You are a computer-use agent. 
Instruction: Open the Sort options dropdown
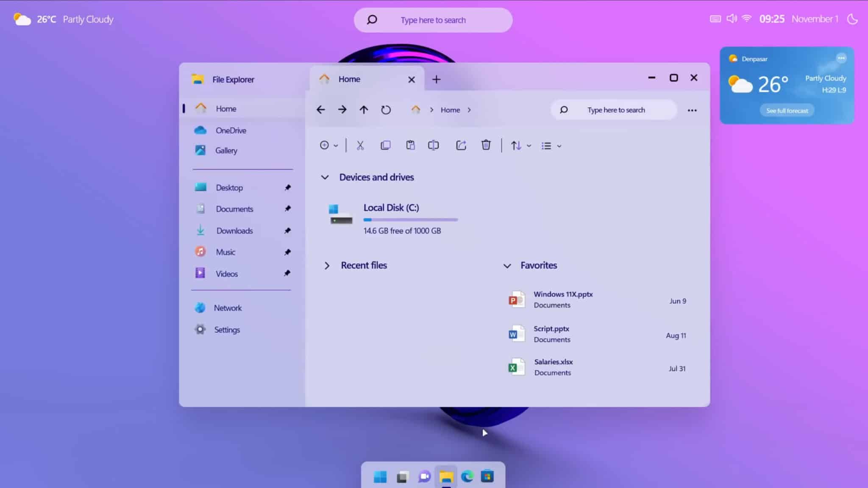pos(520,146)
